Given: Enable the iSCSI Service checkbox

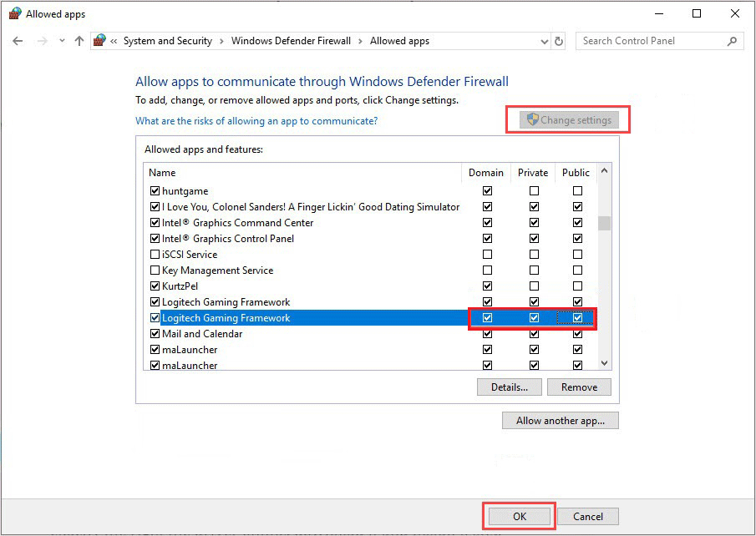Looking at the screenshot, I should [x=155, y=255].
